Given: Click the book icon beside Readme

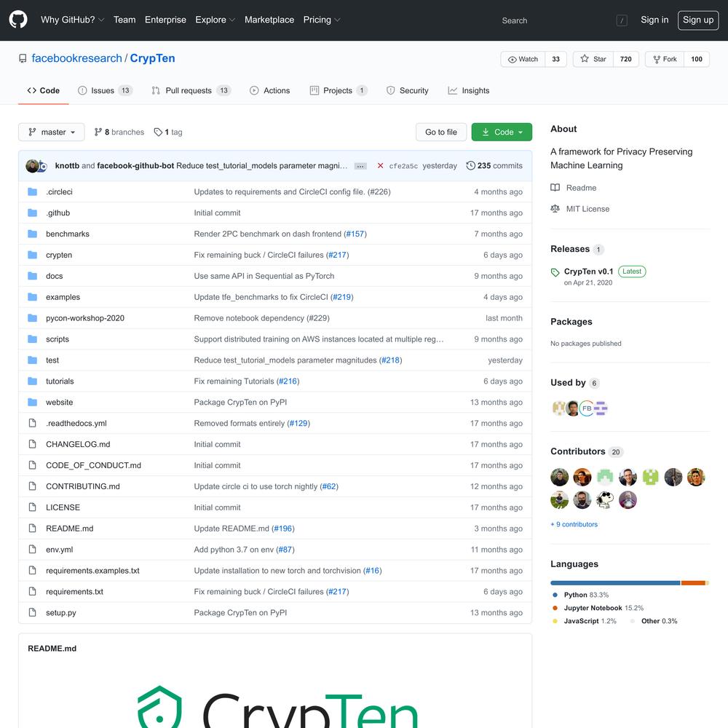Looking at the screenshot, I should click(x=555, y=188).
